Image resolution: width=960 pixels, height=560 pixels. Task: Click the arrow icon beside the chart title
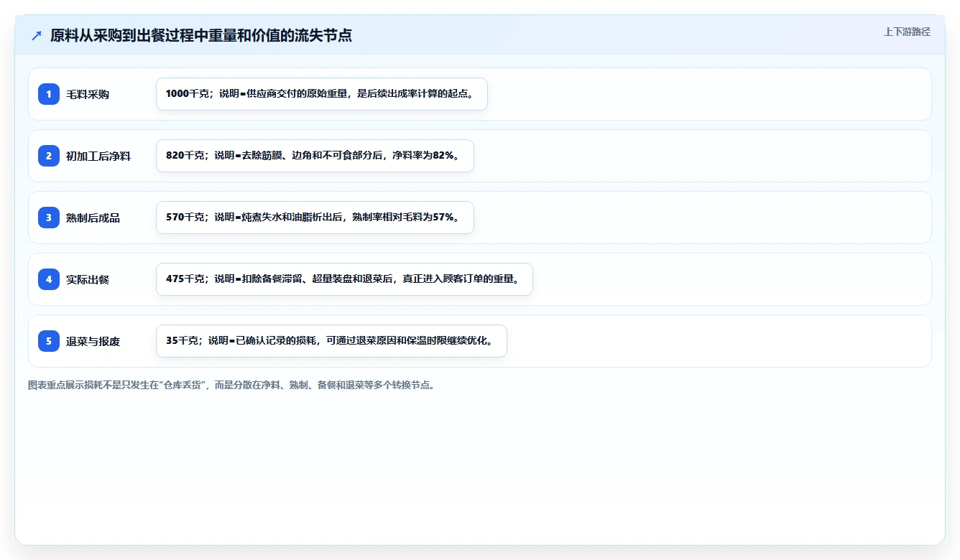coord(37,36)
